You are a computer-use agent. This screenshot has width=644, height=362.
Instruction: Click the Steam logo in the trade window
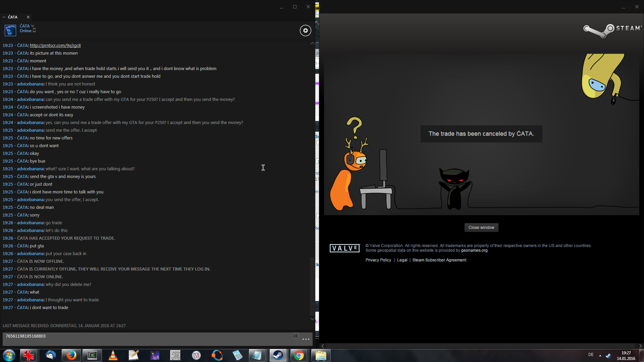(x=612, y=30)
